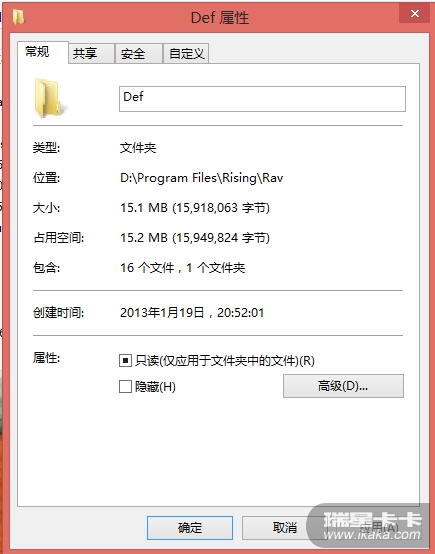Close the Def properties dialog
Screen dimensions: 435x554
pyautogui.click(x=415, y=14)
